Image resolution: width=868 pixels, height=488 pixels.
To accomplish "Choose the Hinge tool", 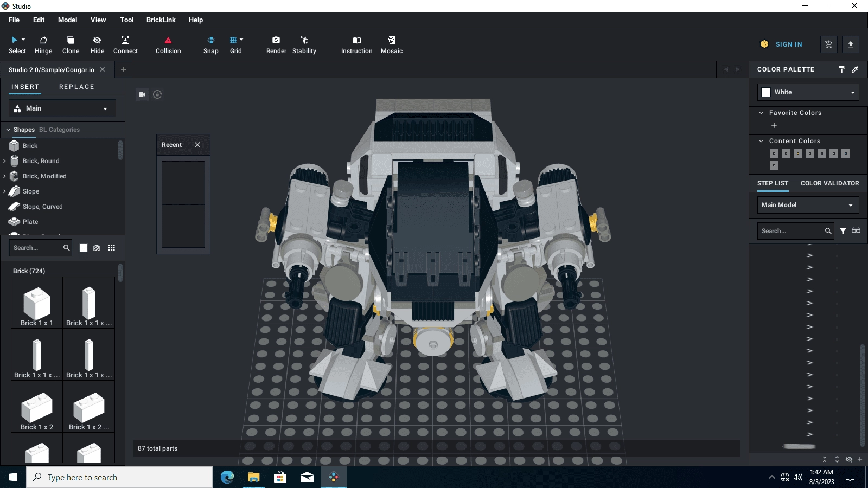I will coord(43,45).
